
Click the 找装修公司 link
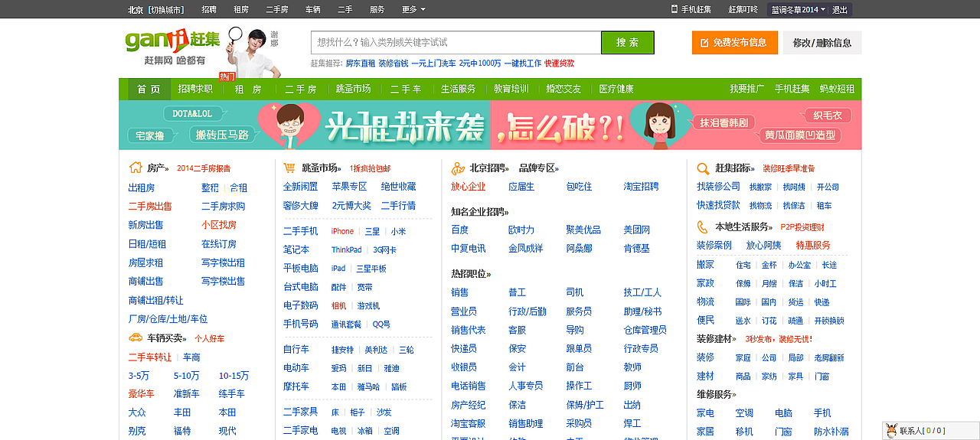click(x=719, y=186)
